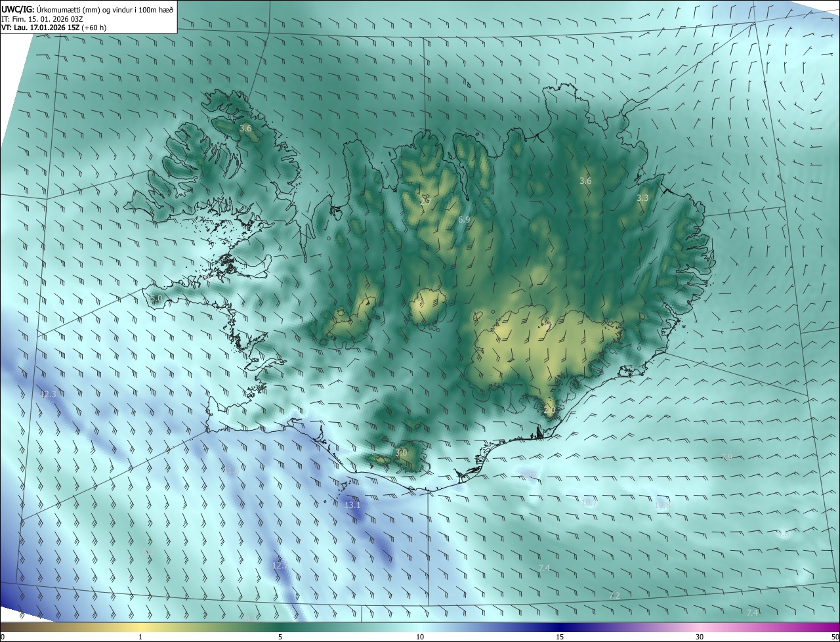
Task: Click the 12.7 value in the dark blue band
Action: (x=280, y=565)
